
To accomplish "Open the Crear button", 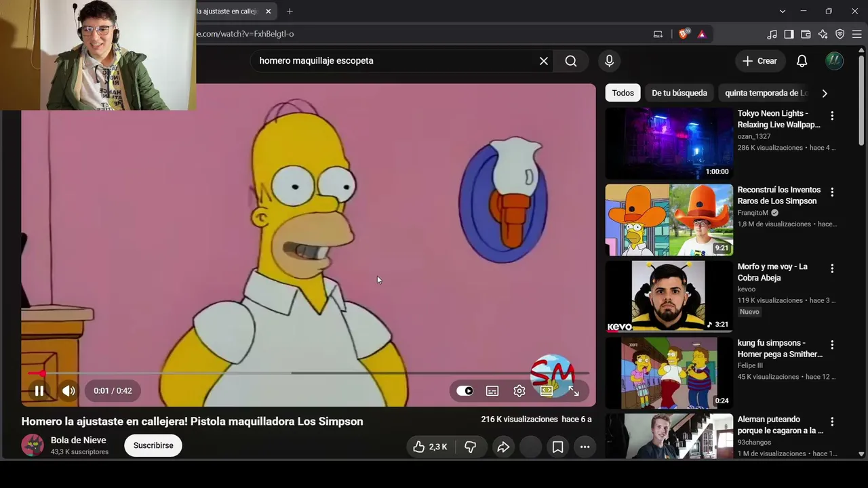I will click(x=759, y=61).
